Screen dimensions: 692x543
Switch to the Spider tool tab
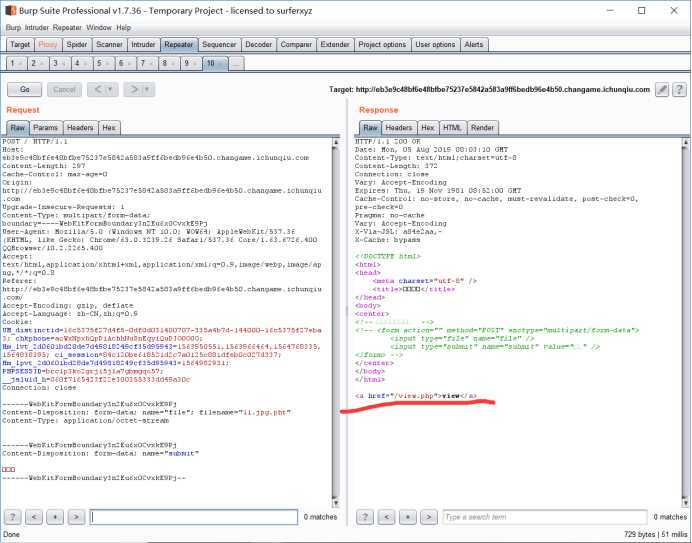(77, 45)
